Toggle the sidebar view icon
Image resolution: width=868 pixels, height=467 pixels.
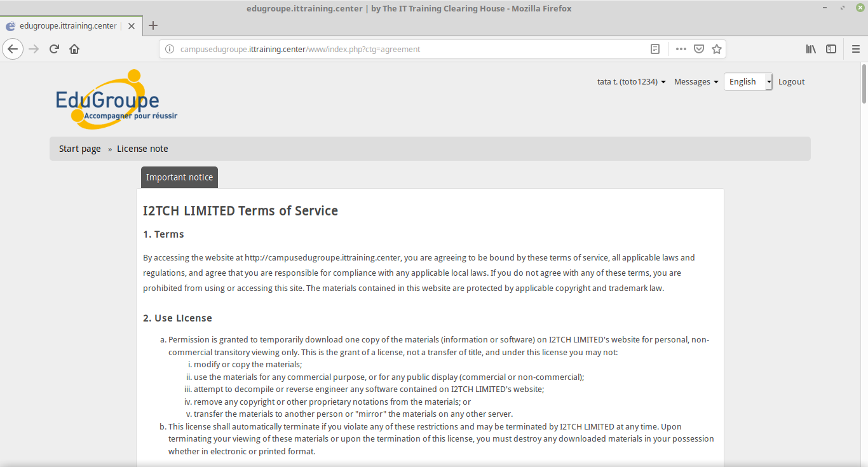(x=831, y=49)
